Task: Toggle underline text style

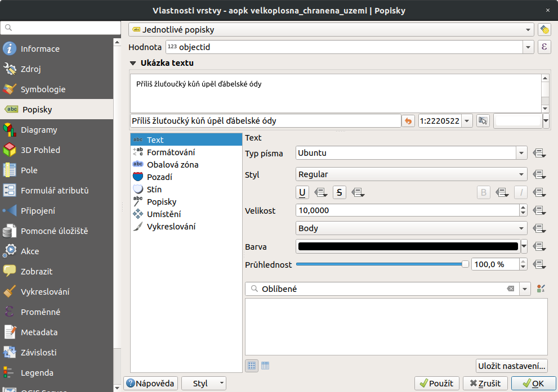Action: (302, 192)
